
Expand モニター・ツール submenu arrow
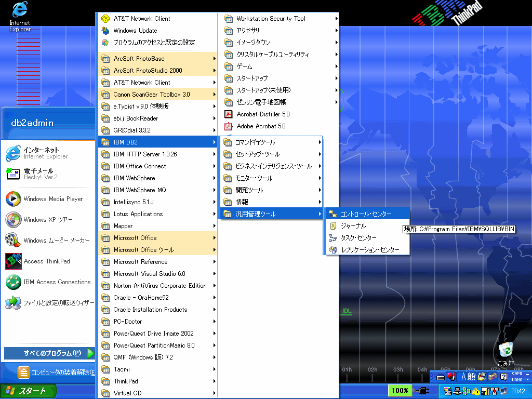pos(320,178)
